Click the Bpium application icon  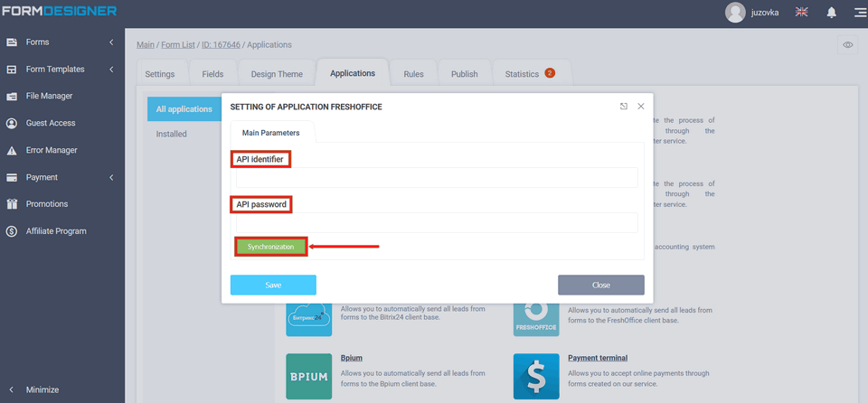point(309,377)
